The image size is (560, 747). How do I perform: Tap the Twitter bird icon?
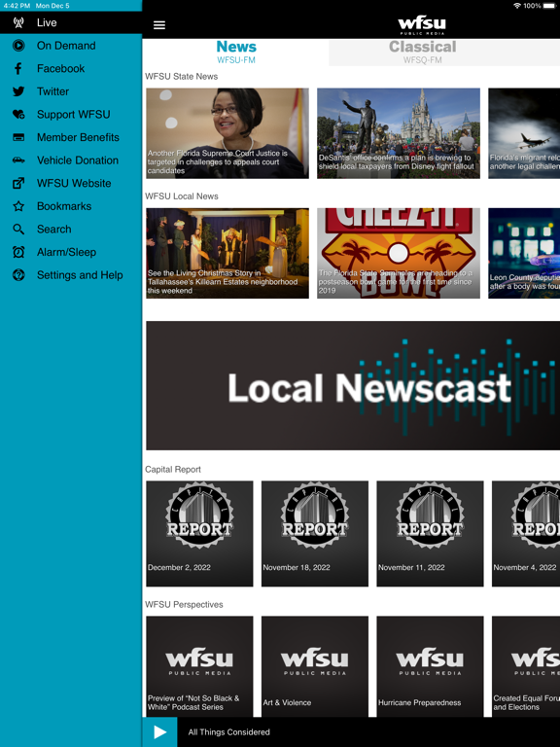tap(18, 91)
